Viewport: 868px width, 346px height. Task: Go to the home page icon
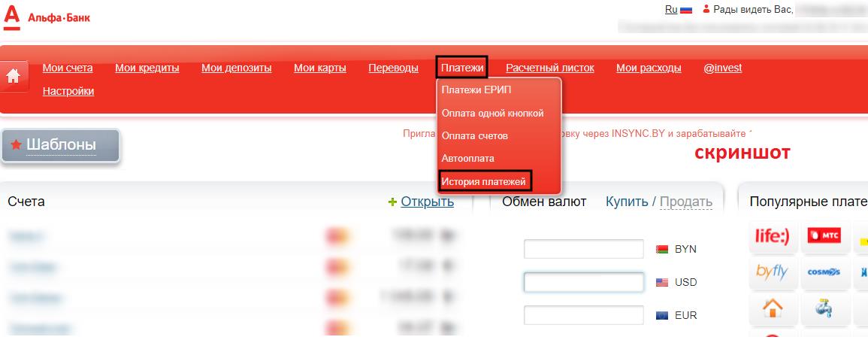[x=14, y=77]
